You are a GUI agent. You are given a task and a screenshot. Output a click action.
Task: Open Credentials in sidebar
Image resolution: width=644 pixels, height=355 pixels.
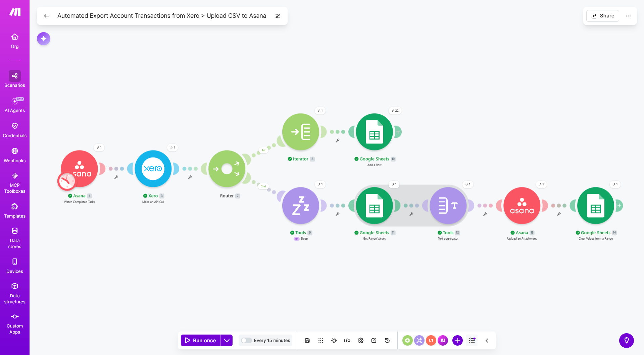pos(15,130)
